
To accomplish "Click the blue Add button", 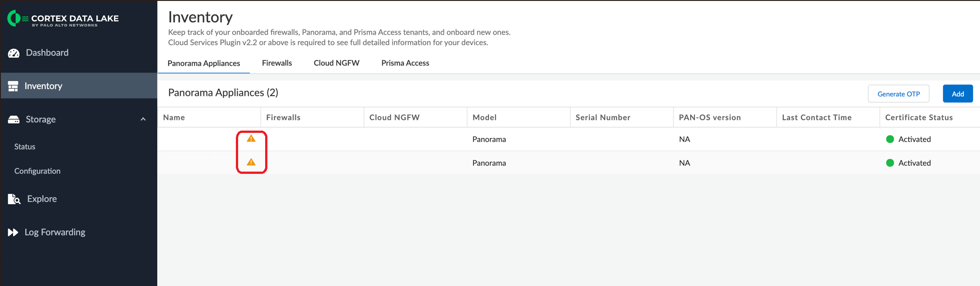I will [957, 94].
